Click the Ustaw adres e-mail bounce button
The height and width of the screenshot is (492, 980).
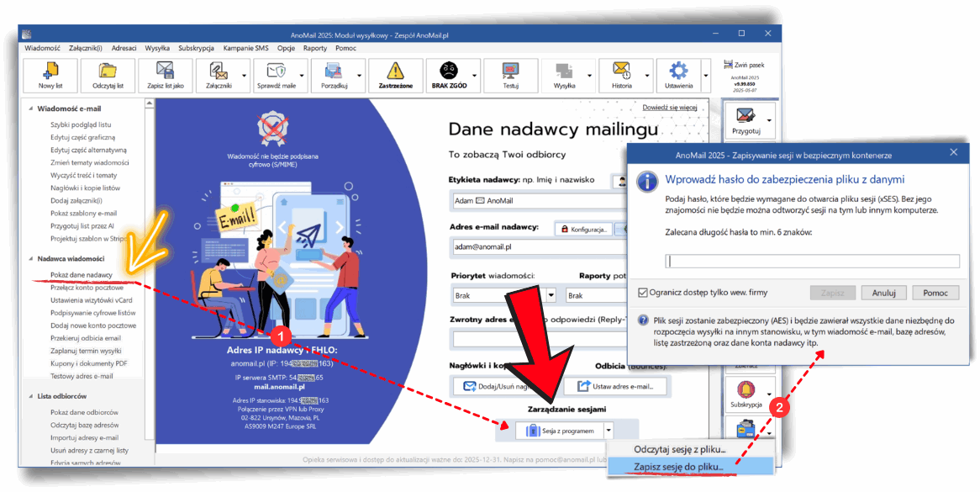point(615,386)
